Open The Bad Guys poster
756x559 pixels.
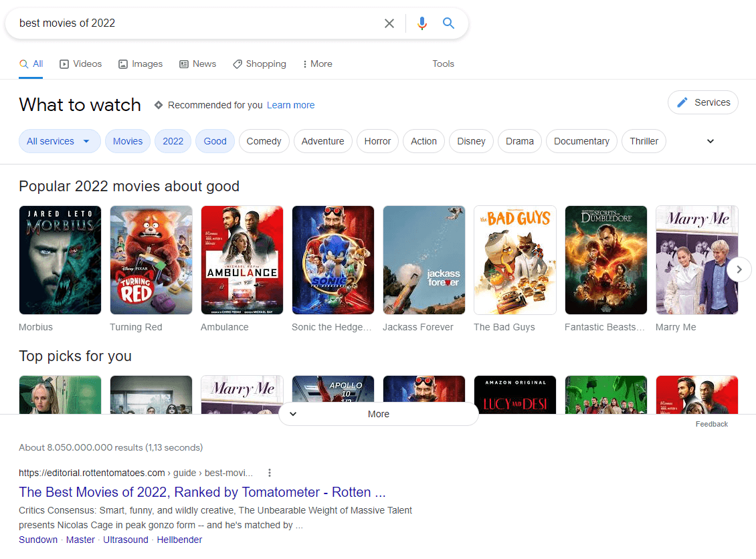tap(515, 260)
